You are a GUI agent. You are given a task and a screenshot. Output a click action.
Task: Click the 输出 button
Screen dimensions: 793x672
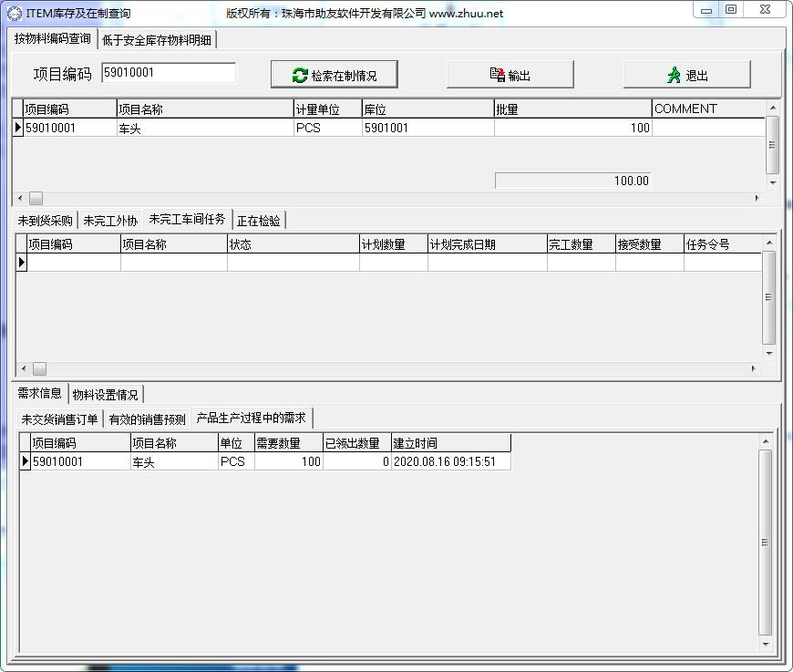510,75
